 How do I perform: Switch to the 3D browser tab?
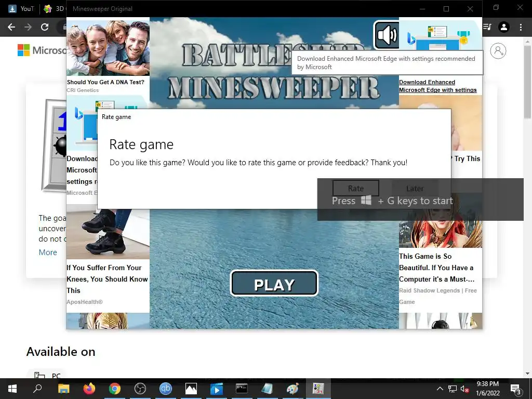pos(54,9)
